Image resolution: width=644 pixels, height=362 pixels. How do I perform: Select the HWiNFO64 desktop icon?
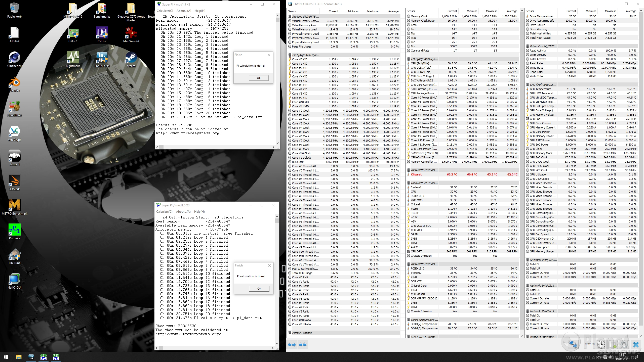(102, 60)
